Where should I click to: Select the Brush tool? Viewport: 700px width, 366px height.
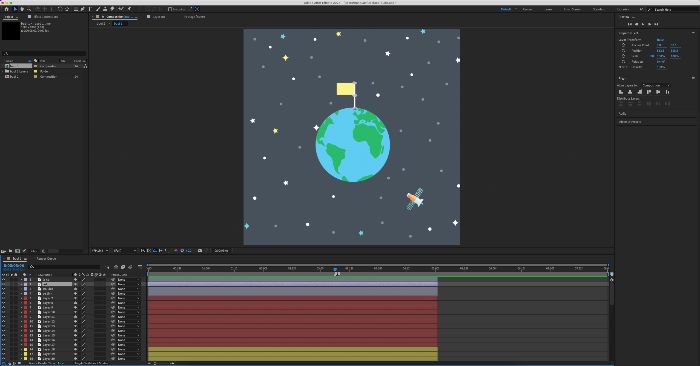pos(98,9)
